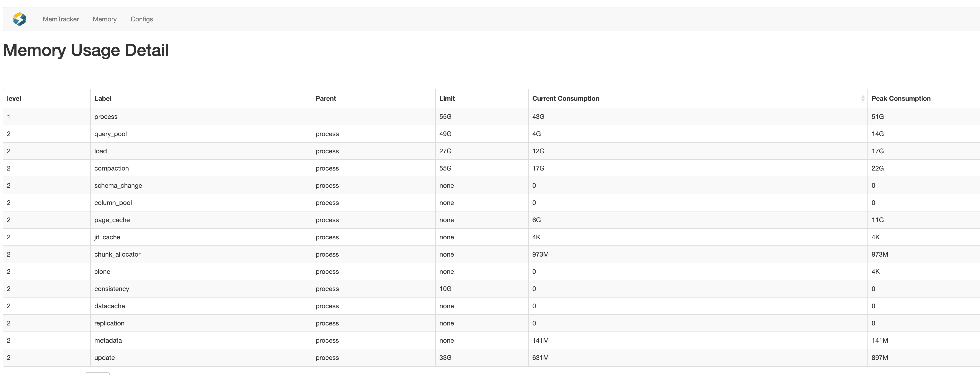Click the Parent cell of query_pool row

(x=373, y=134)
